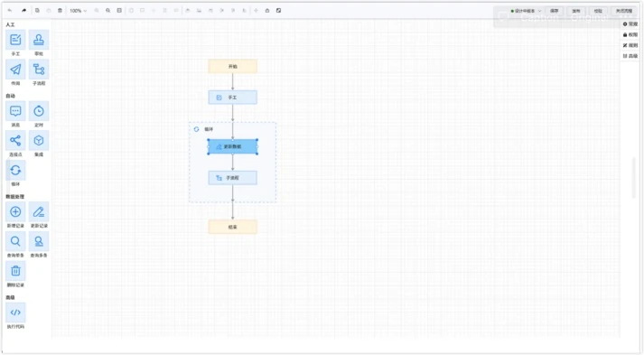Screen dimensions: 644x355
Task: Choose the 集成 cube integration icon
Action: tap(39, 141)
